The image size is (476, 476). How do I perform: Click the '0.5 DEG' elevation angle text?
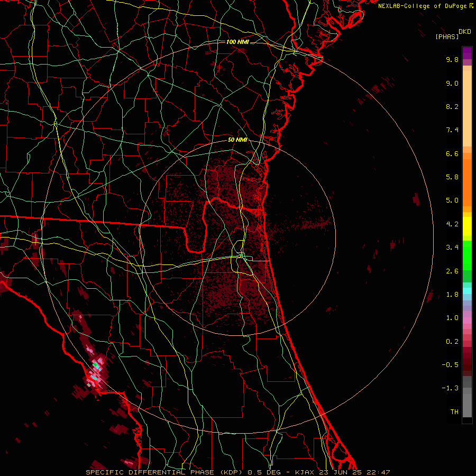coord(264,472)
